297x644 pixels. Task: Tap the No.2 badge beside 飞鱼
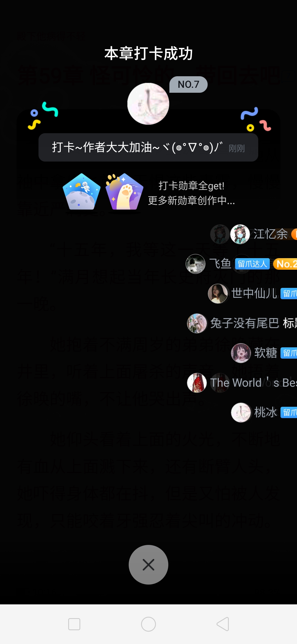tap(285, 264)
